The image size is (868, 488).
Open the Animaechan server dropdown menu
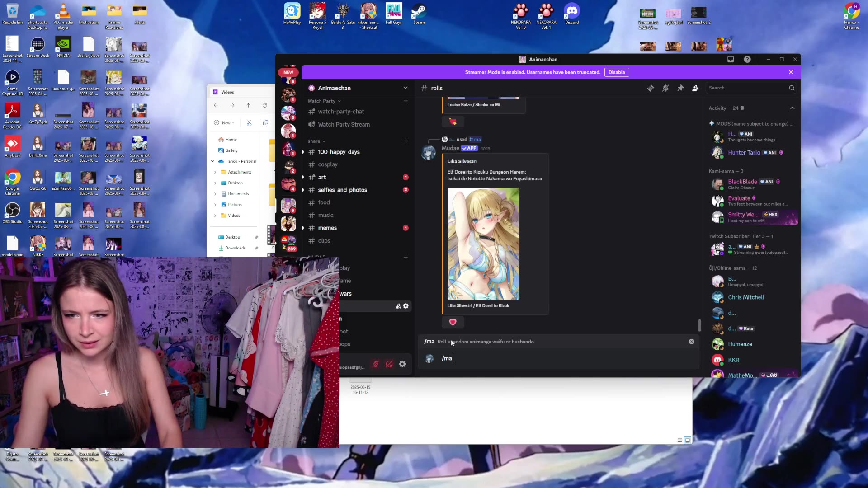pyautogui.click(x=405, y=88)
